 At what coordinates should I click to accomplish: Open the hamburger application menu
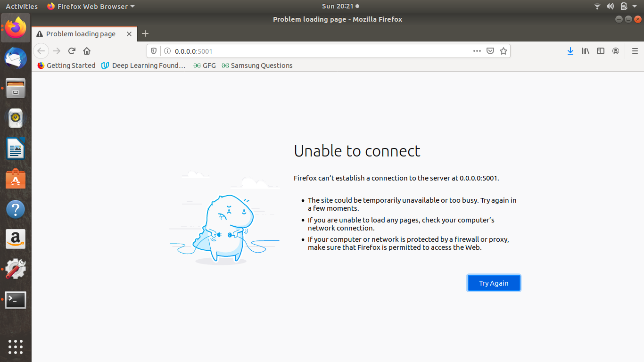pyautogui.click(x=635, y=51)
